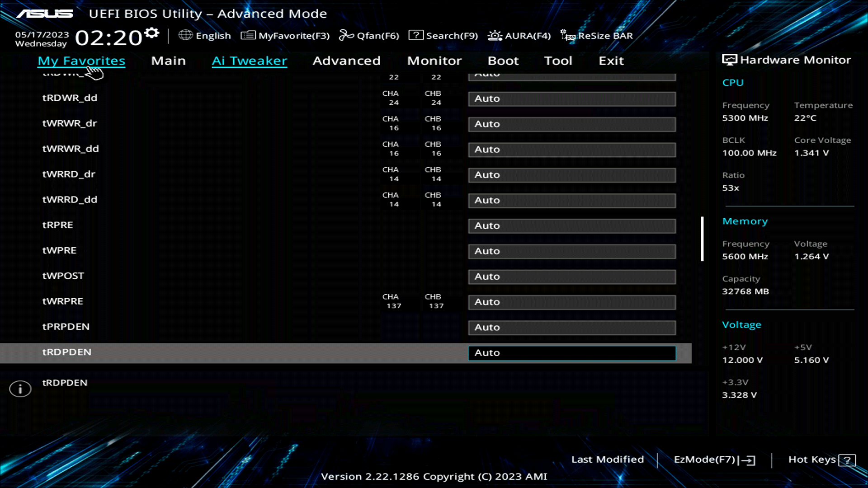Switch to the Advanced tab
This screenshot has width=868, height=488.
(x=346, y=61)
